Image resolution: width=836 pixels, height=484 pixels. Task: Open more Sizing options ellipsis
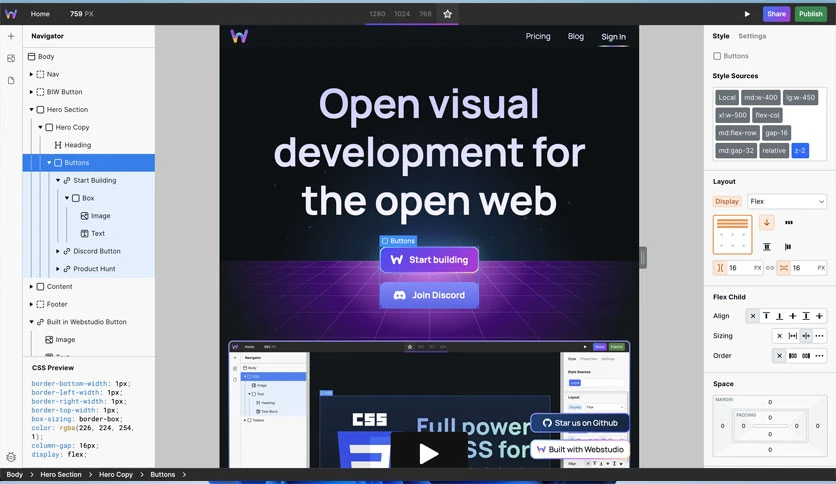tap(819, 336)
